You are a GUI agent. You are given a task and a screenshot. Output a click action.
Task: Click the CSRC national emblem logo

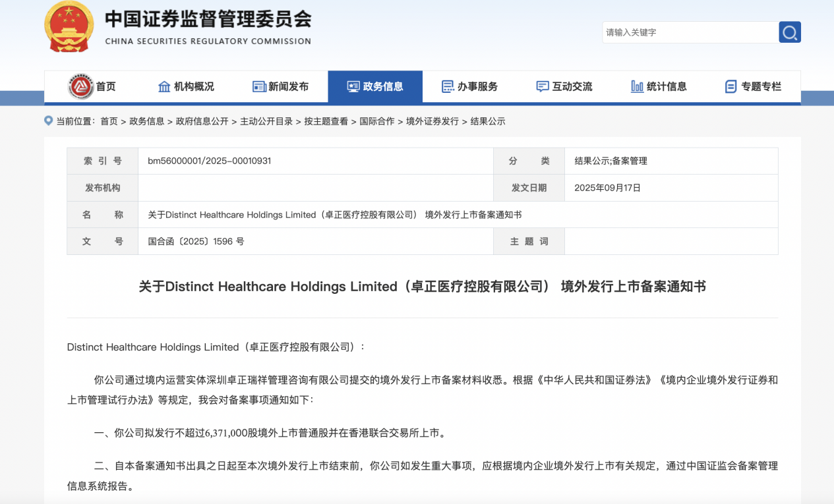tap(69, 27)
